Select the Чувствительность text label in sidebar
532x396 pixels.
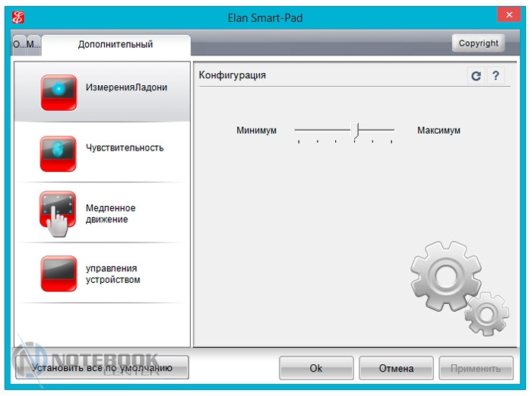coord(125,147)
